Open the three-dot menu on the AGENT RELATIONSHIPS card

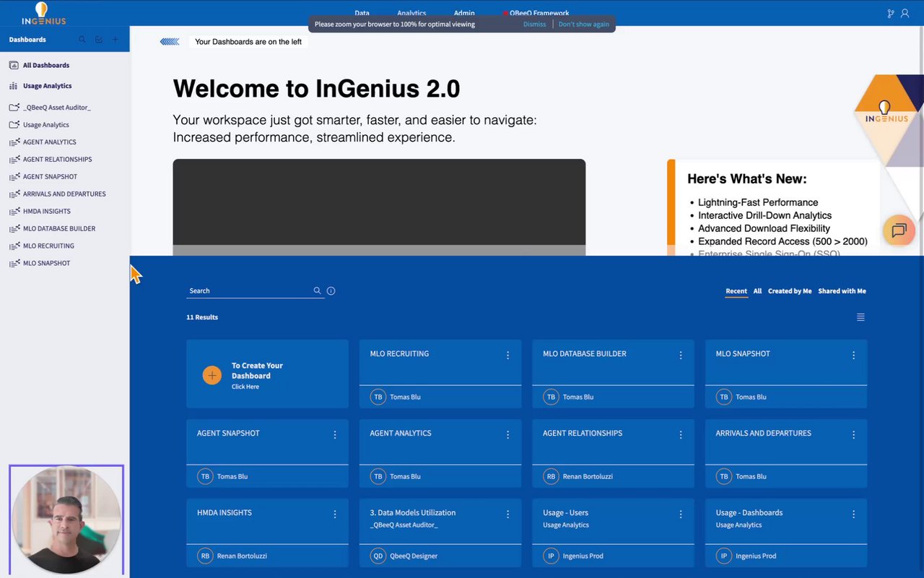[x=681, y=435]
